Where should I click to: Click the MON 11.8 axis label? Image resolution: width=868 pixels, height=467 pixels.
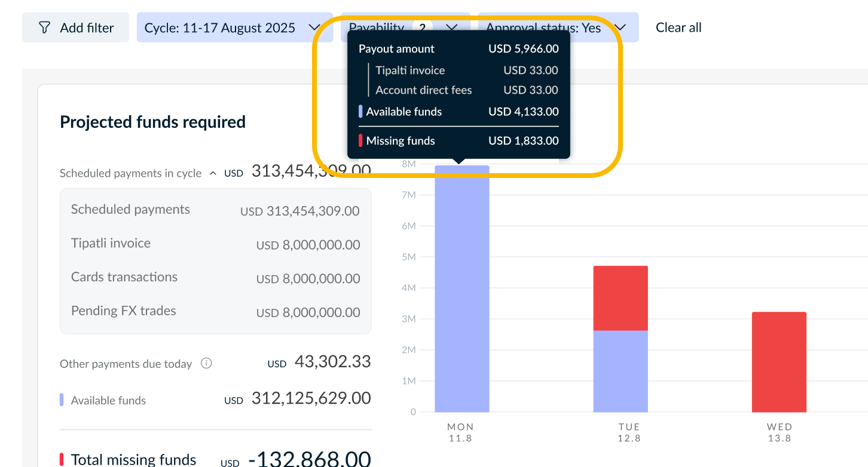click(460, 432)
